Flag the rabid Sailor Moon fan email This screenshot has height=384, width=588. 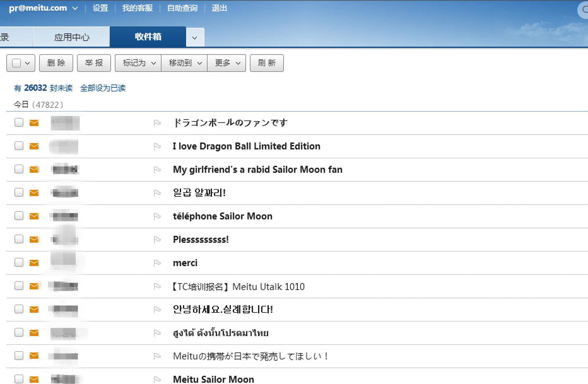click(x=157, y=170)
